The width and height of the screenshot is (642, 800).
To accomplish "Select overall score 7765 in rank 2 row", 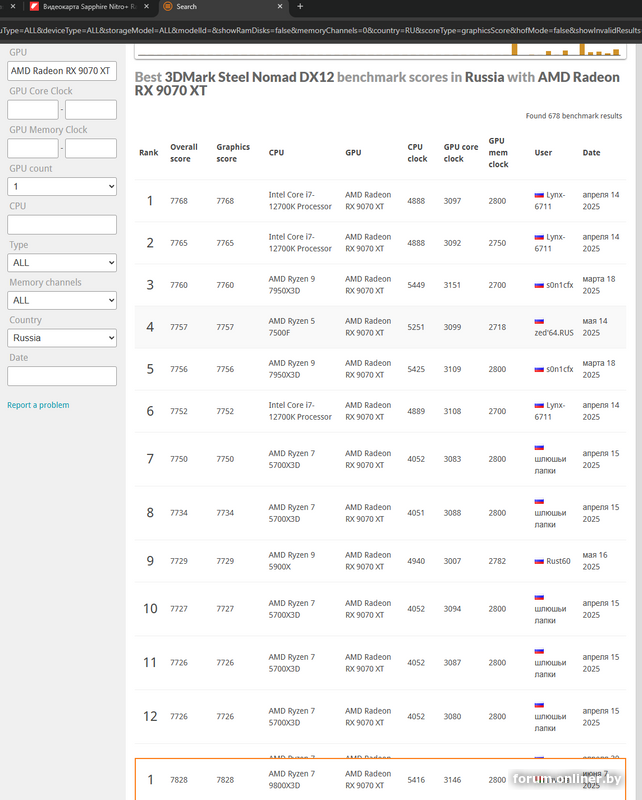I will tap(179, 243).
